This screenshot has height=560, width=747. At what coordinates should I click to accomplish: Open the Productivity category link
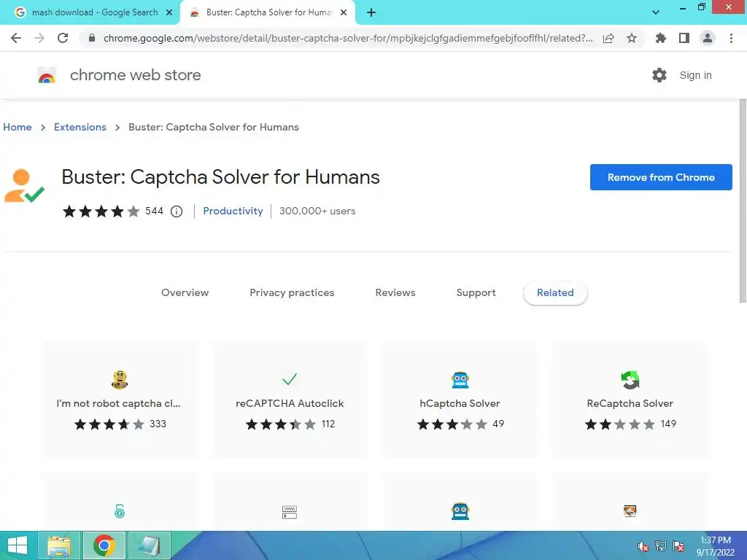coord(233,211)
